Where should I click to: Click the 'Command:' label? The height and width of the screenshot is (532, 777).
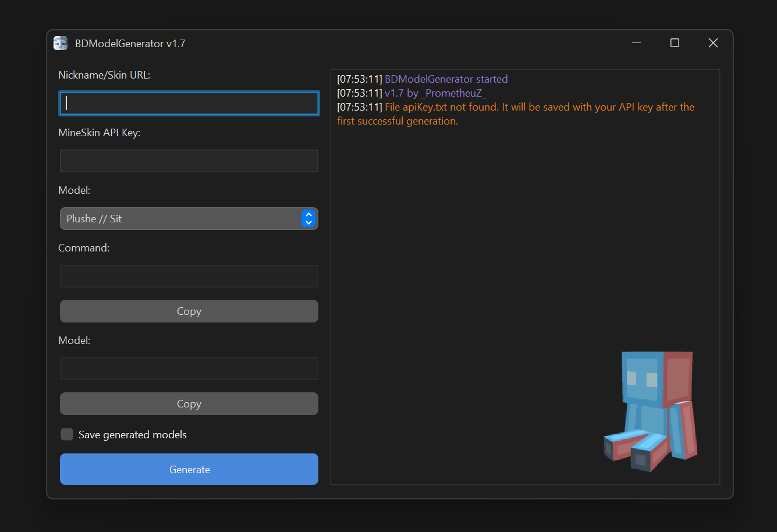[84, 248]
